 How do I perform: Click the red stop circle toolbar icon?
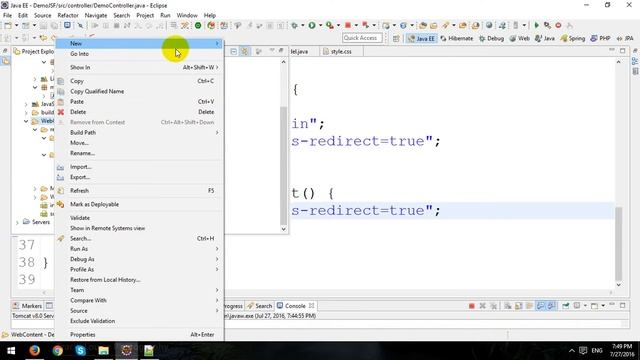pyautogui.click(x=558, y=25)
